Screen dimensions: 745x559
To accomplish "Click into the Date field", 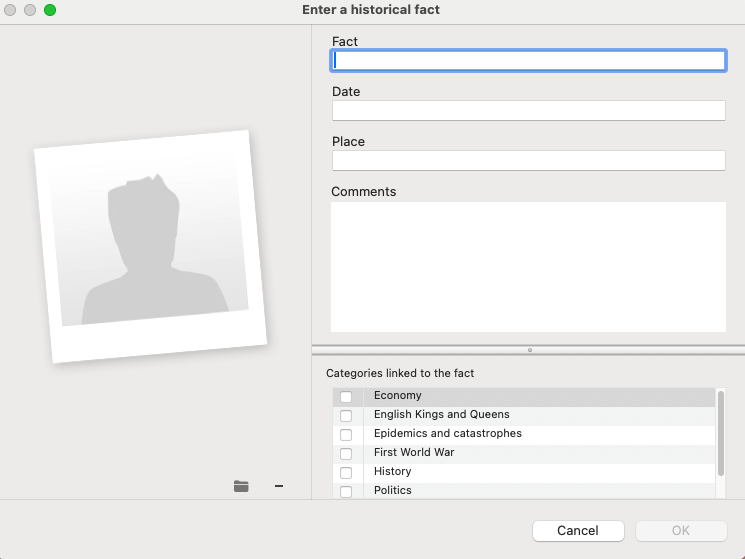I will point(528,111).
